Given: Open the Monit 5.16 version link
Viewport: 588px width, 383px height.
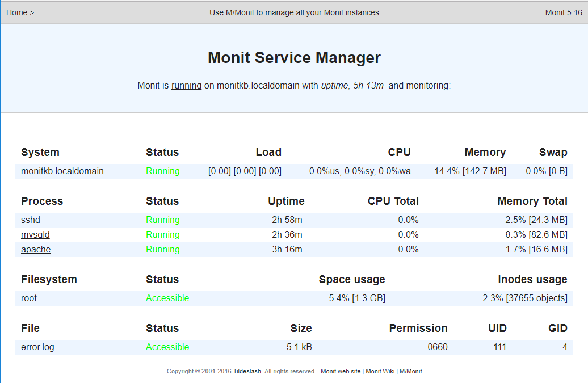Looking at the screenshot, I should click(563, 12).
